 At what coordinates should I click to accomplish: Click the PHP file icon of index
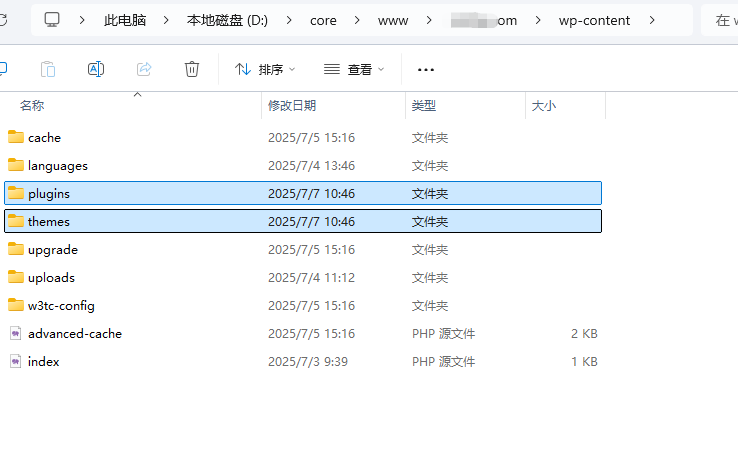coord(16,361)
